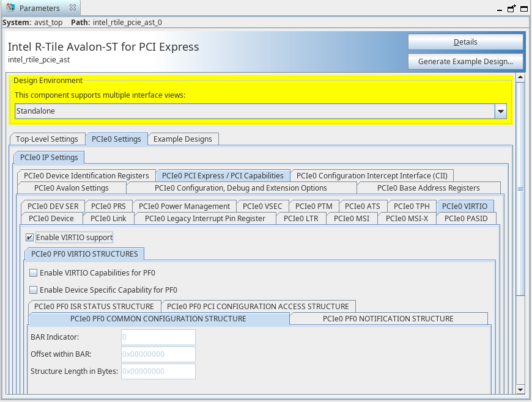Open the Standalone interface view dropdown
The width and height of the screenshot is (532, 402).
[500, 111]
